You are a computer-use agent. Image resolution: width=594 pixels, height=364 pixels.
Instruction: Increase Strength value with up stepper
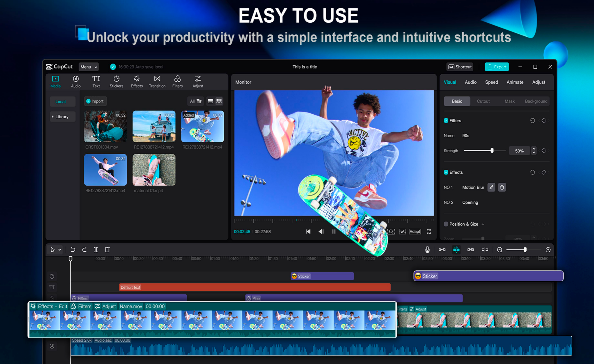tap(534, 148)
